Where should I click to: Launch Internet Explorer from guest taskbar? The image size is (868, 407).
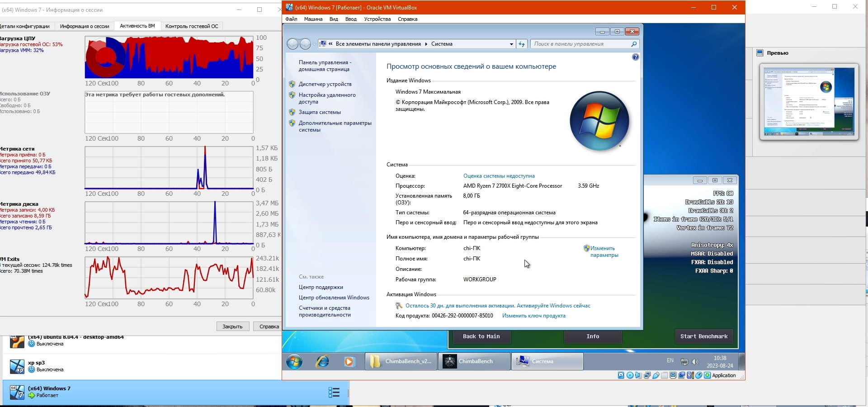tap(322, 361)
